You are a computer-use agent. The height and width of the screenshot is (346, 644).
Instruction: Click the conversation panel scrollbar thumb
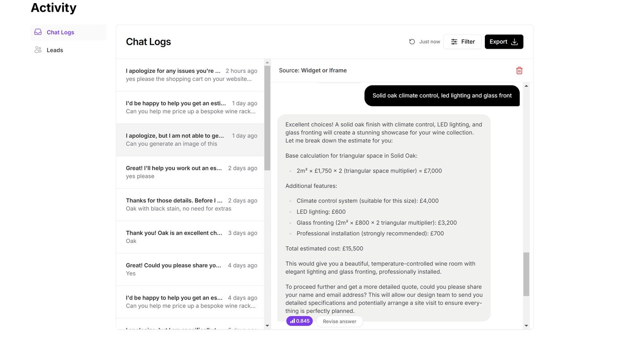[526, 274]
